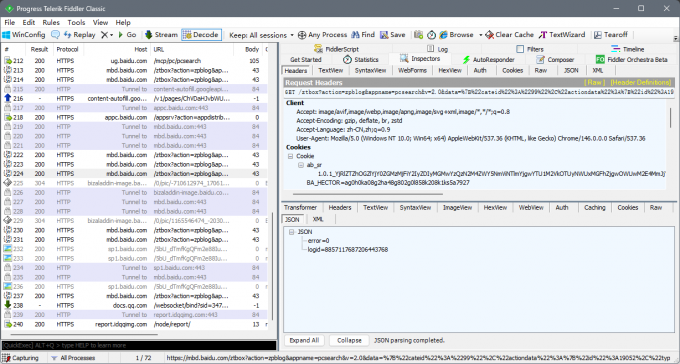Screen dimensions: 680x364
Task: Select session 240 report.idqqimg.com row
Action: 134,324
